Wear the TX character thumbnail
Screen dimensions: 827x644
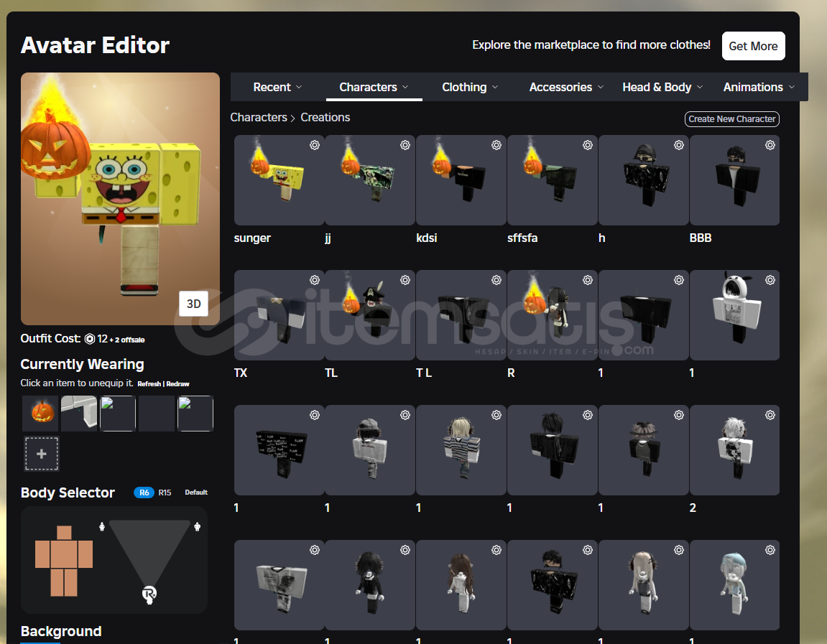279,315
